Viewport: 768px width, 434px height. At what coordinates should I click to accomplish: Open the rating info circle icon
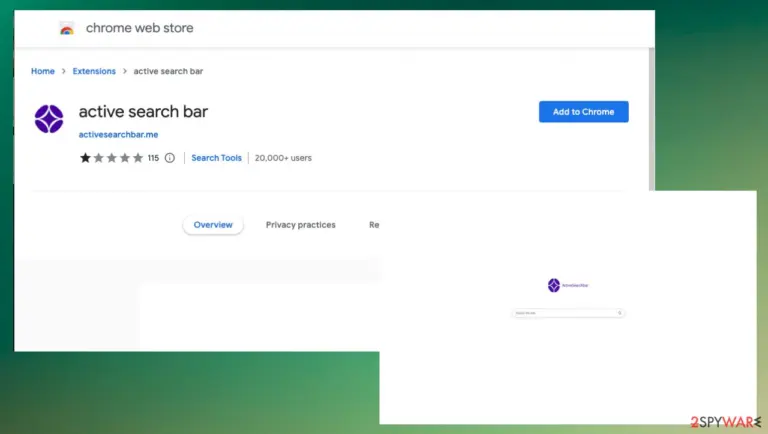click(x=169, y=158)
